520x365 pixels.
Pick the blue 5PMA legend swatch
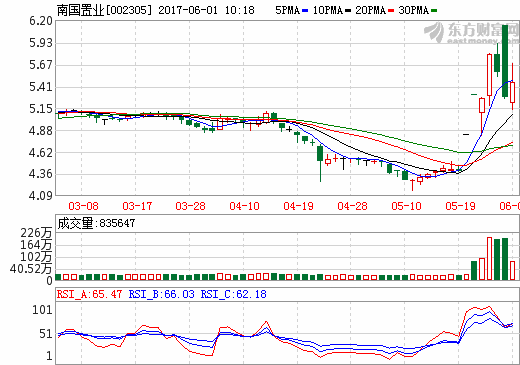tap(305, 11)
